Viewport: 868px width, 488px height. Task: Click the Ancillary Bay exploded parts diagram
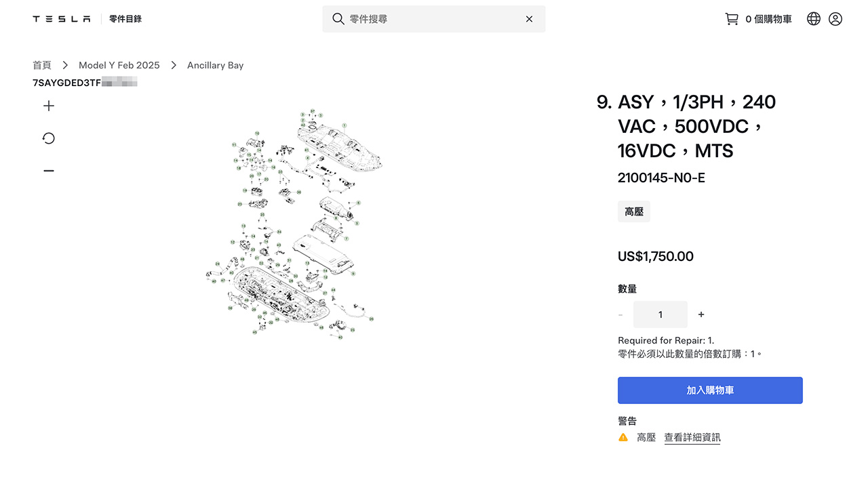click(292, 224)
